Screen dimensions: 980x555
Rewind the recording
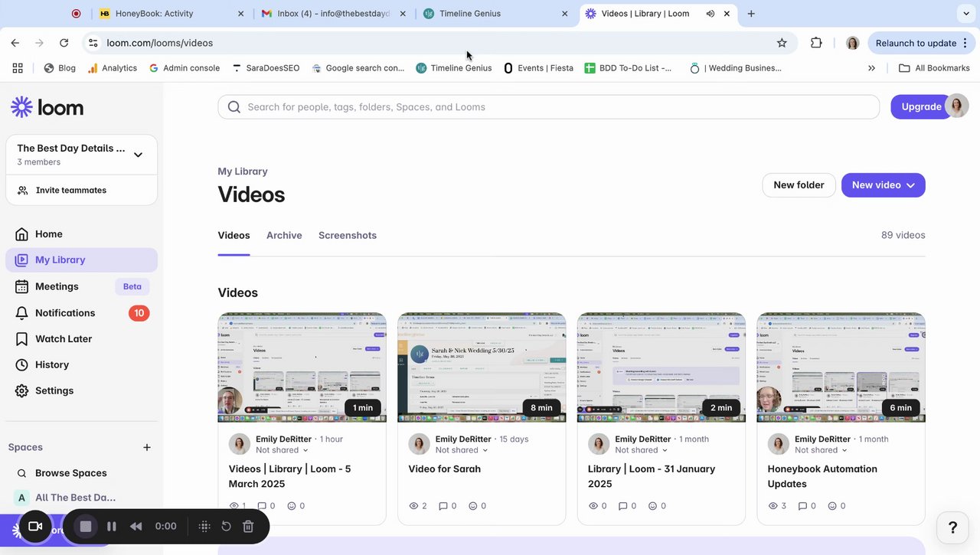pyautogui.click(x=136, y=527)
